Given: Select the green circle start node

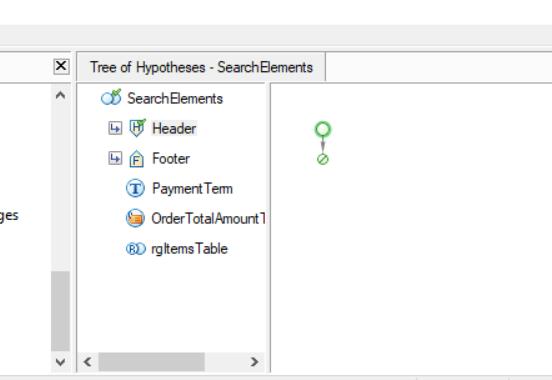Looking at the screenshot, I should coord(323,129).
